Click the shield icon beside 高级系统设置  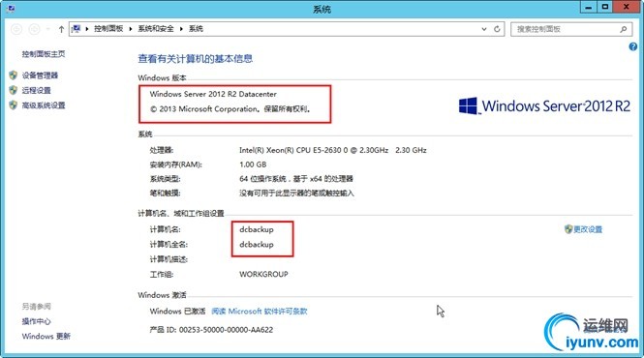click(14, 105)
